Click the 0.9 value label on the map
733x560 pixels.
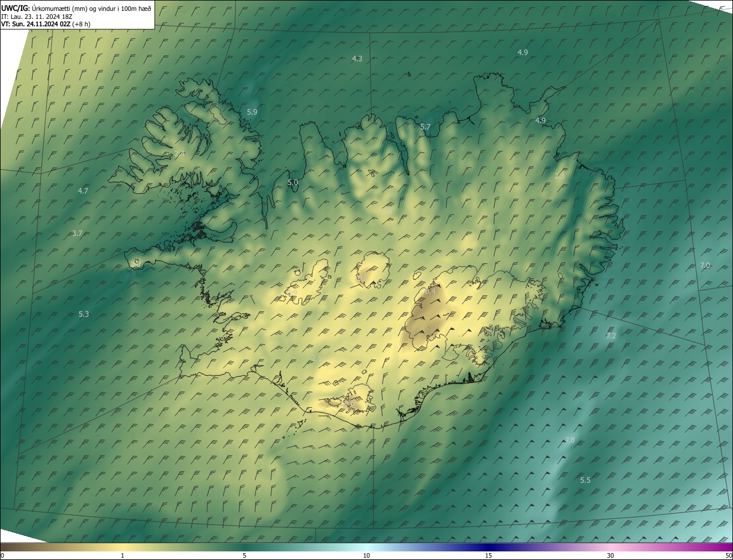pos(291,292)
